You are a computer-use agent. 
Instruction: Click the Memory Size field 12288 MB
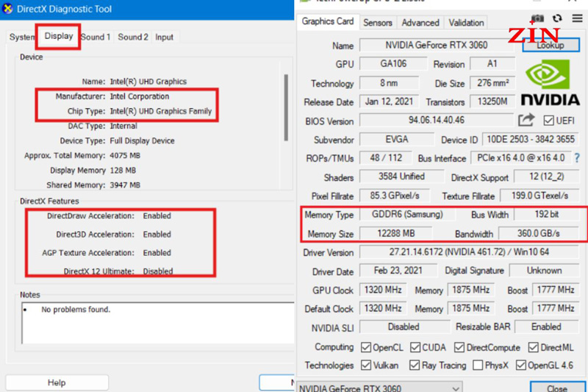395,233
